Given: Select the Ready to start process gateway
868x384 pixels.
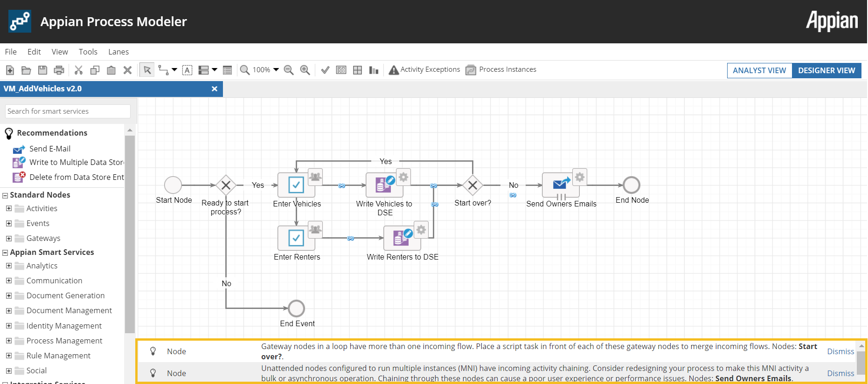Looking at the screenshot, I should [226, 185].
